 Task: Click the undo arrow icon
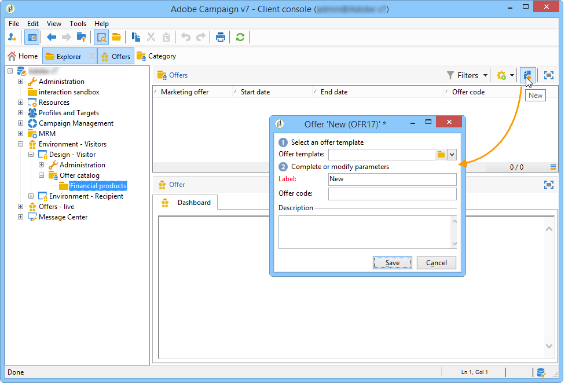point(186,37)
